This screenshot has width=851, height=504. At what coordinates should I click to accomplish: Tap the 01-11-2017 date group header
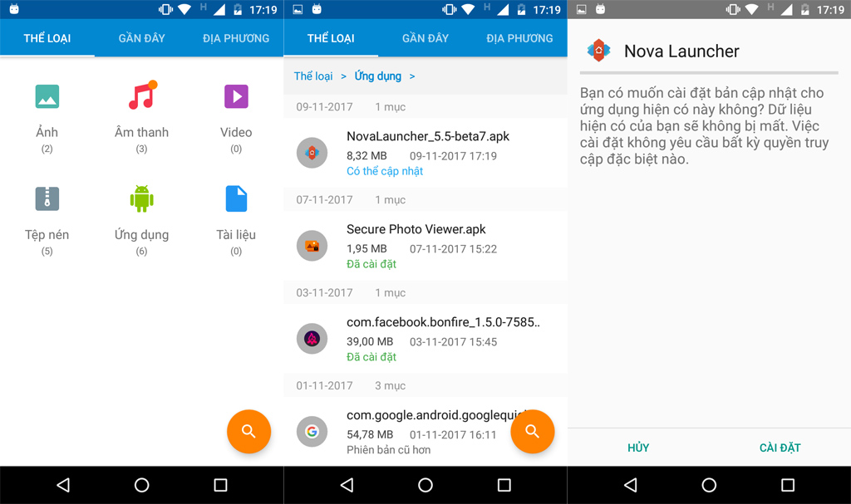coord(425,385)
